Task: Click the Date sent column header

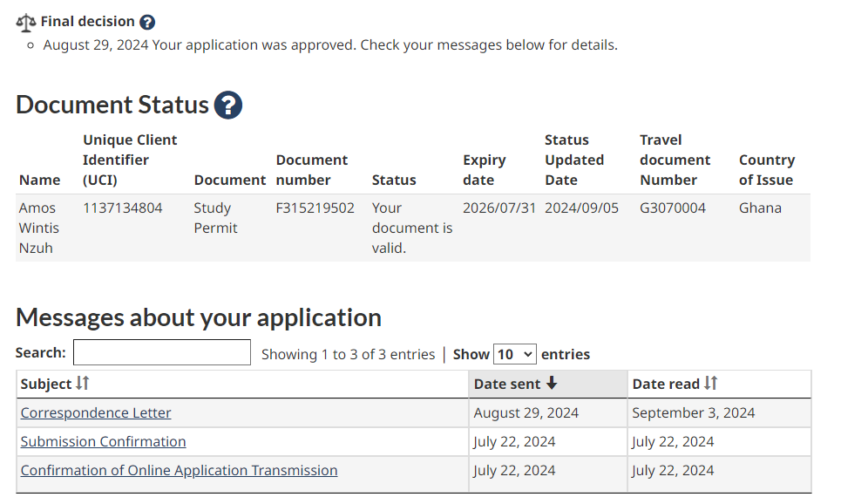Action: pos(548,384)
